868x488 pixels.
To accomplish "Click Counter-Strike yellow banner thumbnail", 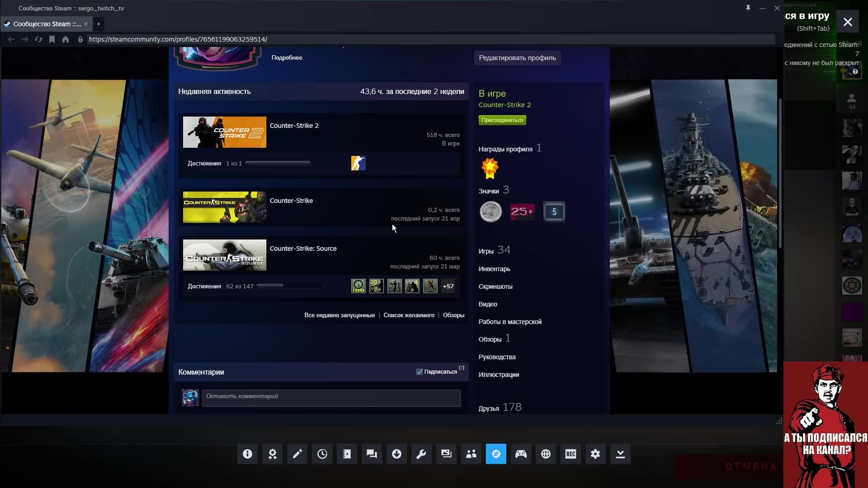I will tap(225, 207).
